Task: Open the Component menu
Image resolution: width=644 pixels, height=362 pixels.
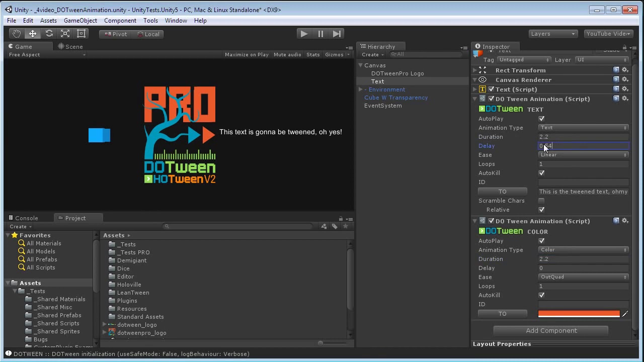Action: point(120,21)
